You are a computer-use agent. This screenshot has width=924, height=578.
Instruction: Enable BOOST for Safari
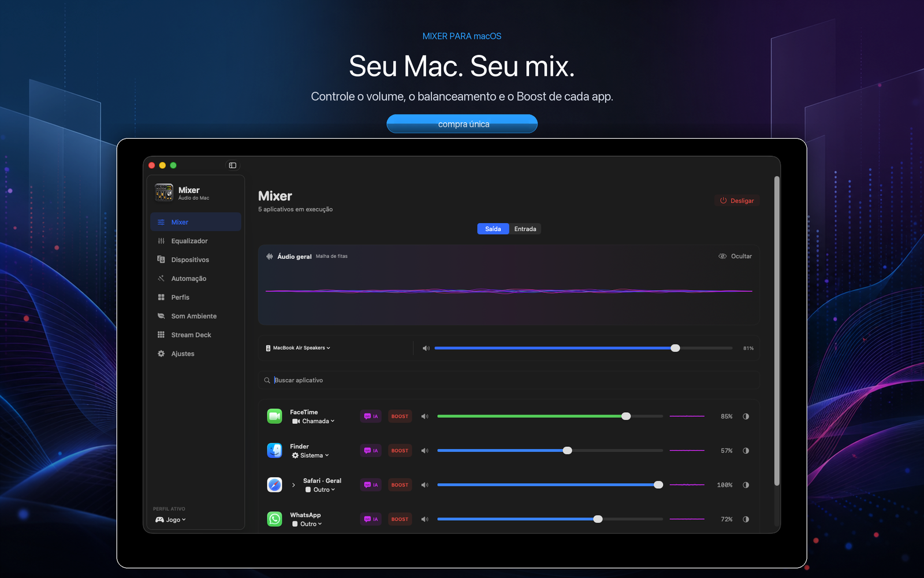click(x=400, y=485)
